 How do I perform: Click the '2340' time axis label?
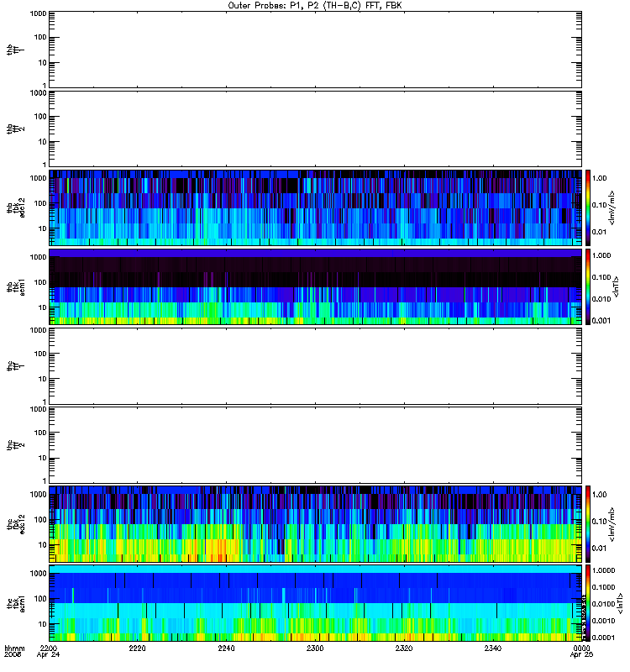493,648
